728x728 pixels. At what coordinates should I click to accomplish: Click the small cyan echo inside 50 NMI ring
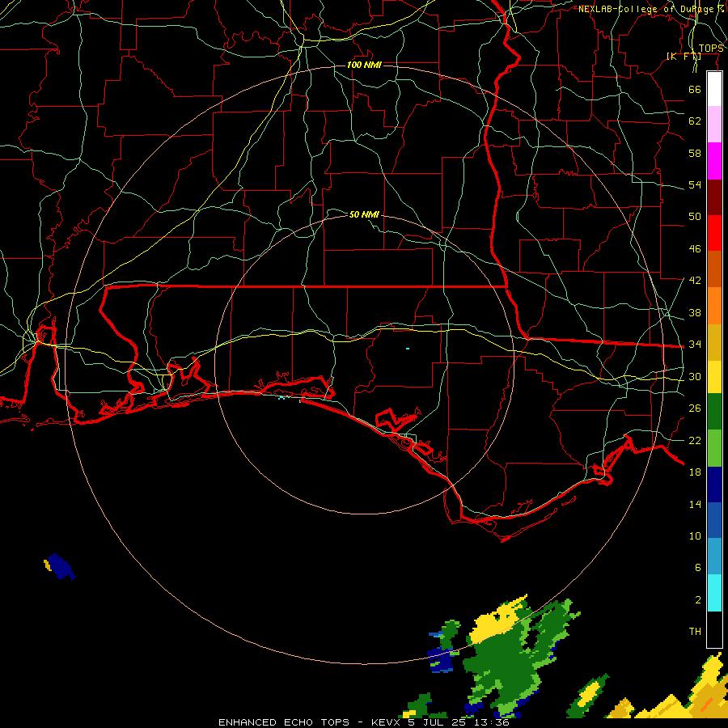408,348
